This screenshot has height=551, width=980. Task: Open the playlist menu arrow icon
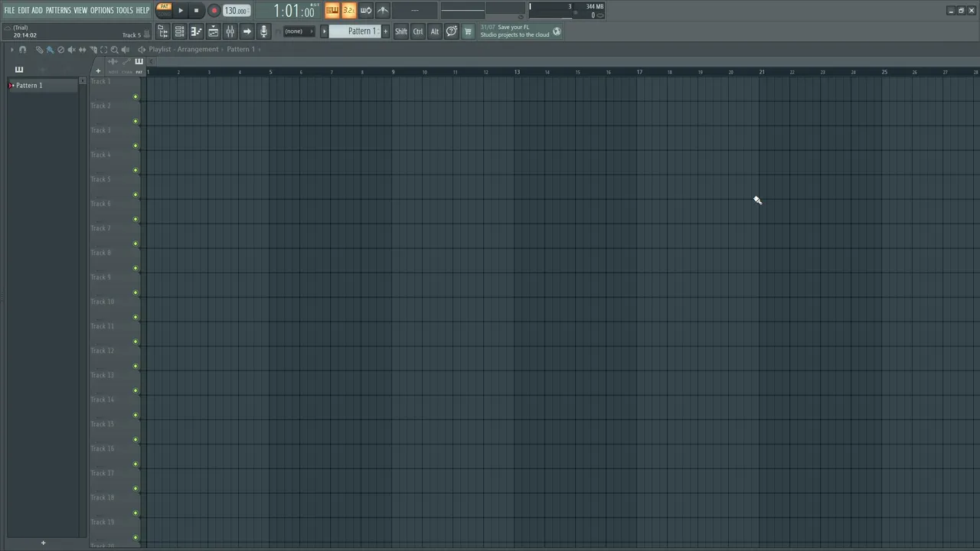(11, 50)
